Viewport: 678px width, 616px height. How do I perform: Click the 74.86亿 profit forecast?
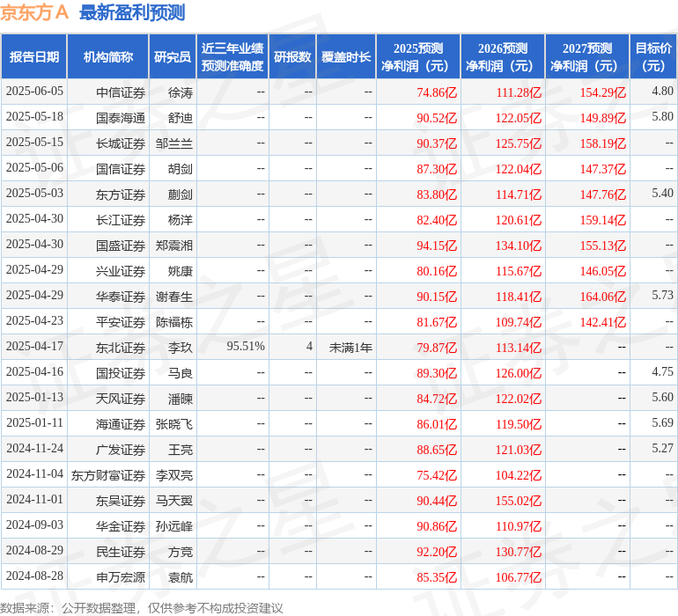pos(437,92)
